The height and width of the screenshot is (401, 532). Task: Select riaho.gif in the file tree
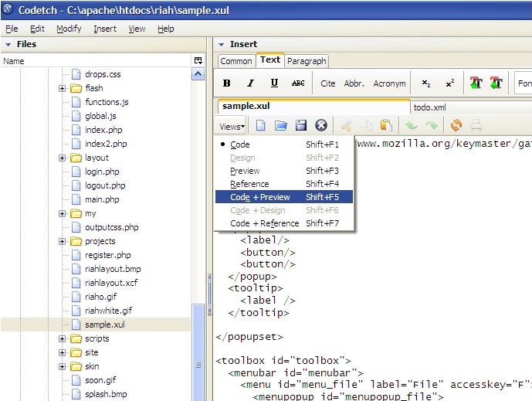tap(101, 297)
